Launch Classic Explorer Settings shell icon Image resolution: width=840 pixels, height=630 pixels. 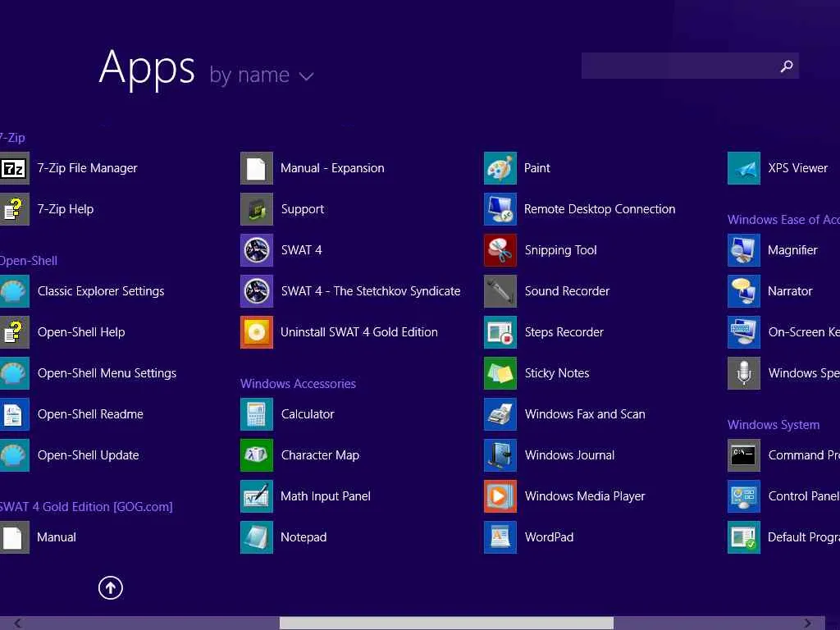click(x=14, y=291)
